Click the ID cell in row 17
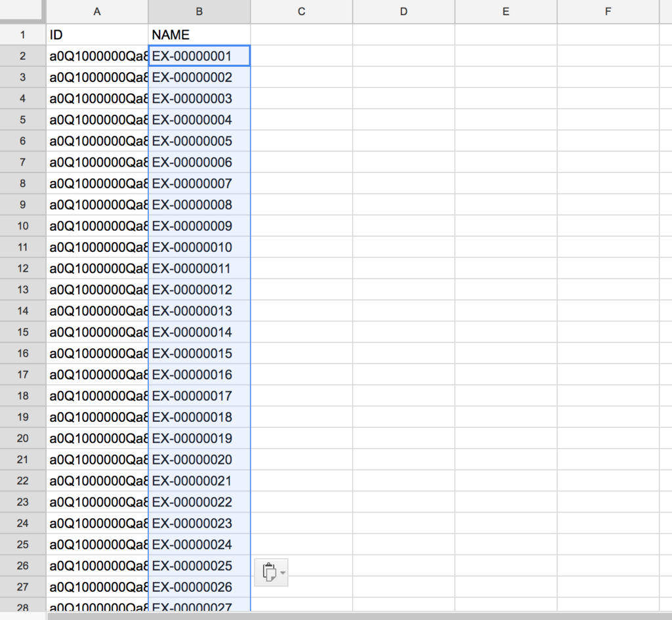The height and width of the screenshot is (620, 672). click(97, 375)
